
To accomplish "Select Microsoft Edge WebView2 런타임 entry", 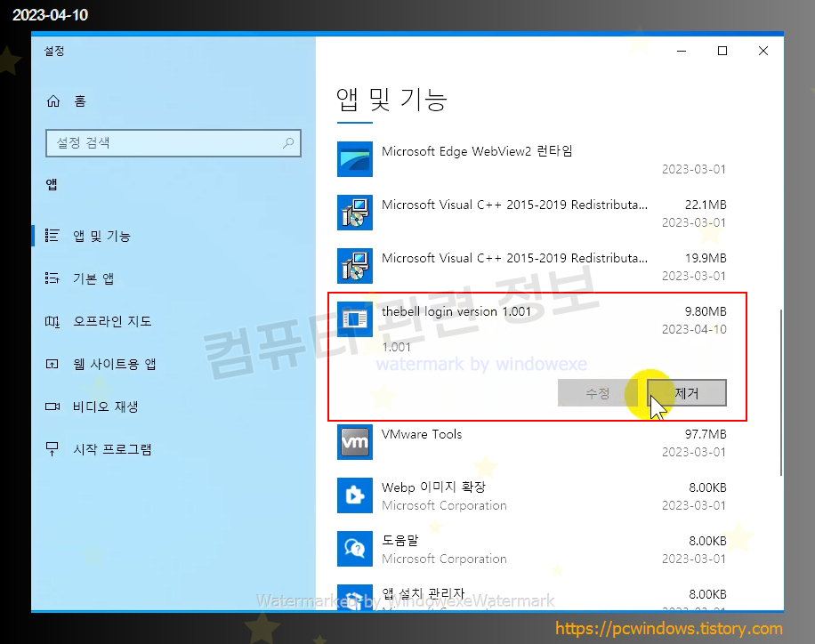I will click(477, 151).
